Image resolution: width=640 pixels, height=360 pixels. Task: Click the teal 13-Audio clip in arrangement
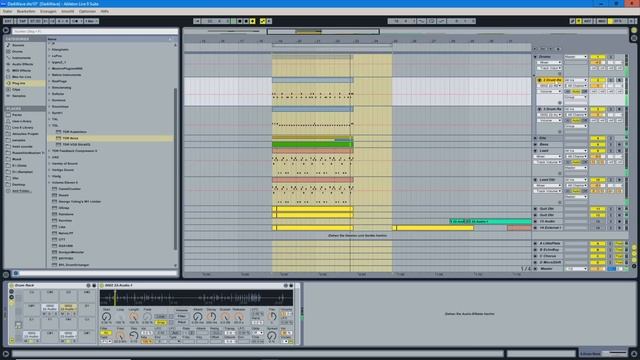(x=490, y=222)
